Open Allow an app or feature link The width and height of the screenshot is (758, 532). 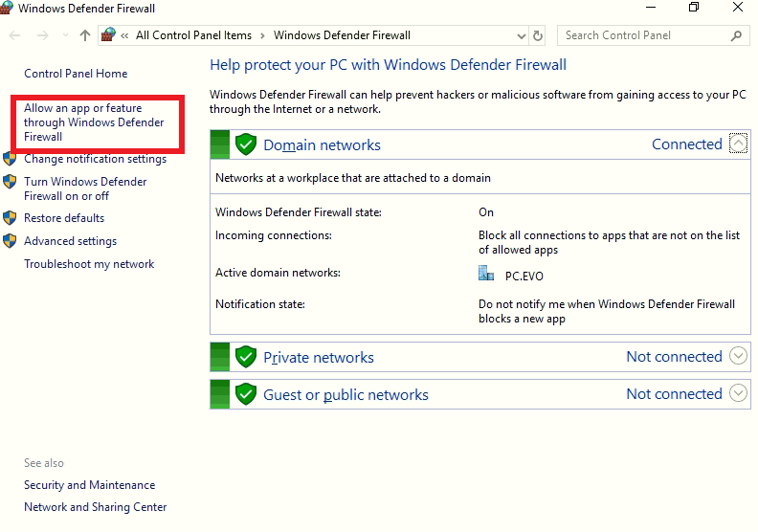[x=94, y=122]
